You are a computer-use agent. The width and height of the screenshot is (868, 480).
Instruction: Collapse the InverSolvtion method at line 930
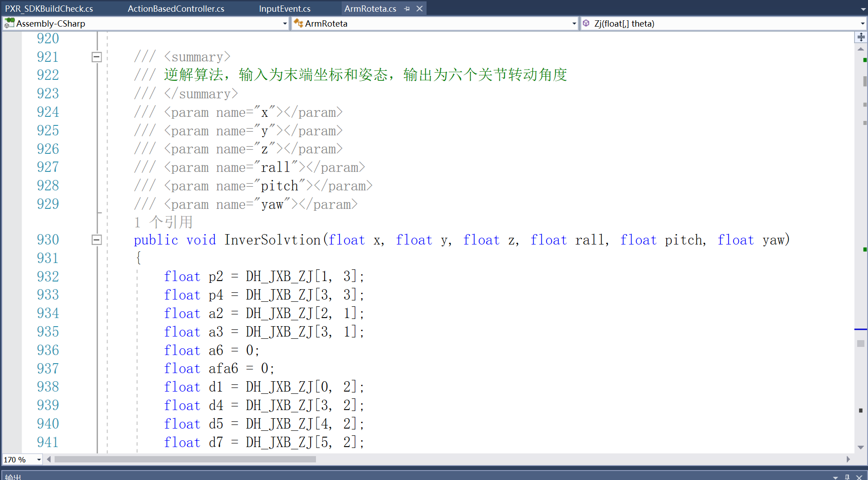click(x=97, y=240)
